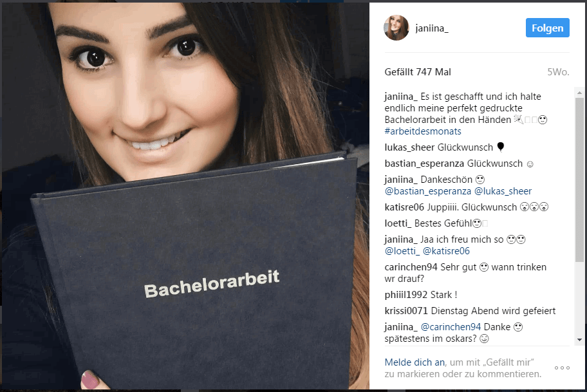Click the scrollbar up arrow in comments
This screenshot has width=587, height=392.
pyautogui.click(x=579, y=93)
